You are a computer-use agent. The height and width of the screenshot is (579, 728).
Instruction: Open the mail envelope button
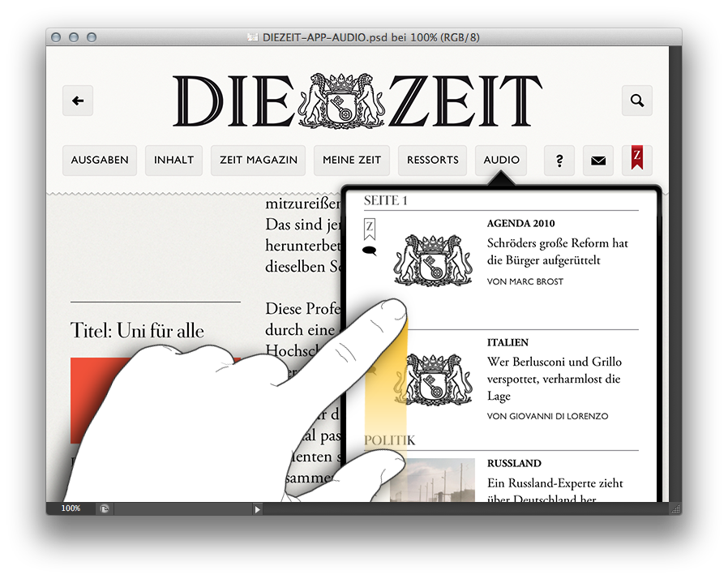coord(598,161)
